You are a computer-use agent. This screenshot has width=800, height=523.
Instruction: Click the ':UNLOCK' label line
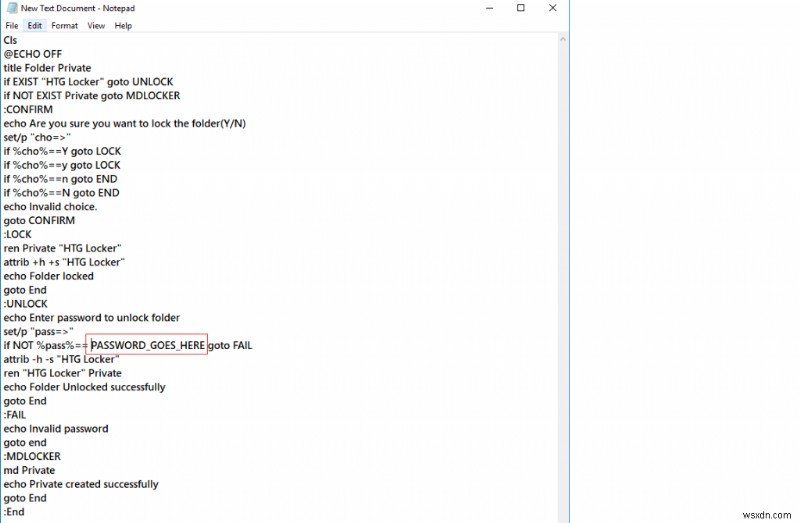tap(26, 304)
